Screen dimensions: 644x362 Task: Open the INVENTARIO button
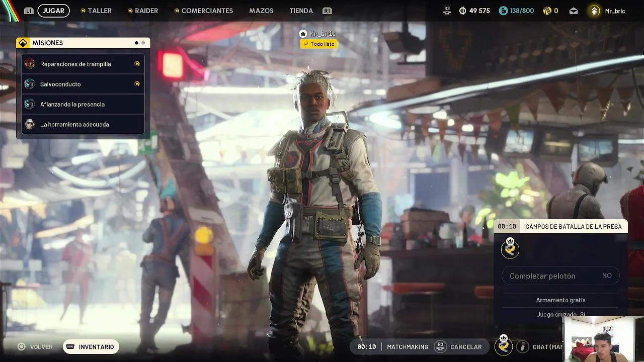tap(91, 347)
